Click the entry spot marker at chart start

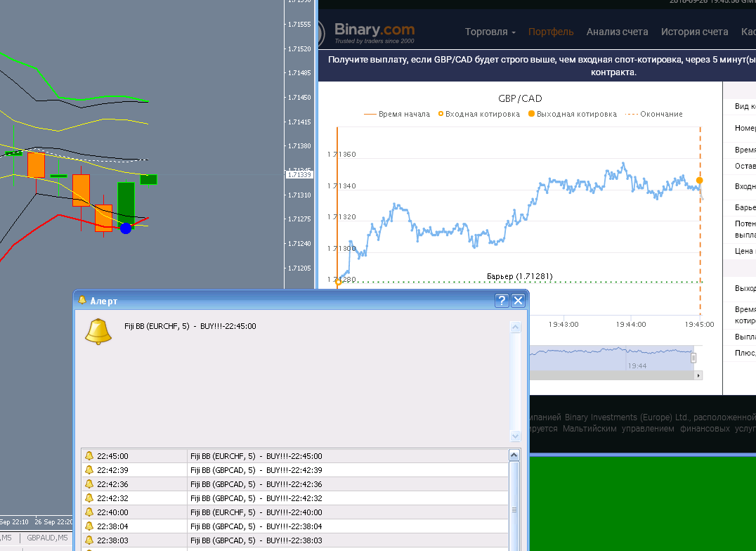coord(338,282)
